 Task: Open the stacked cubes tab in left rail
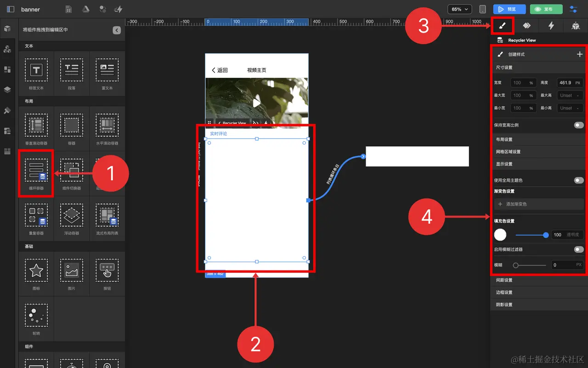point(7,49)
